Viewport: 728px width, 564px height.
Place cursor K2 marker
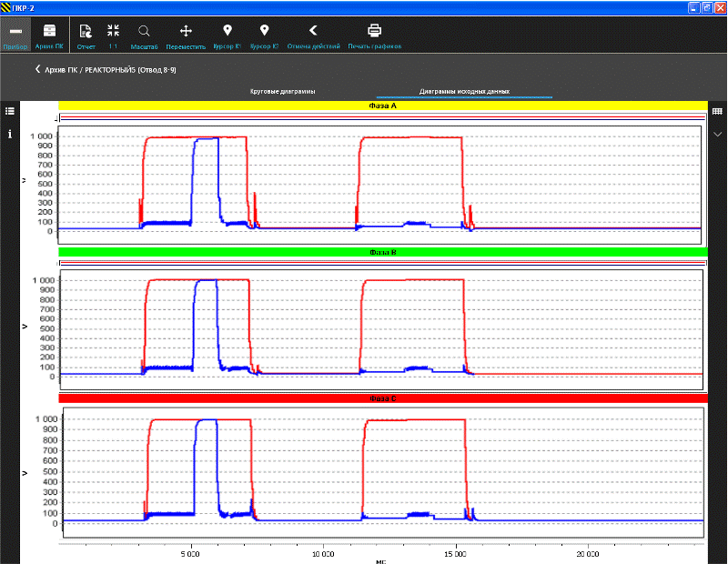[x=264, y=36]
